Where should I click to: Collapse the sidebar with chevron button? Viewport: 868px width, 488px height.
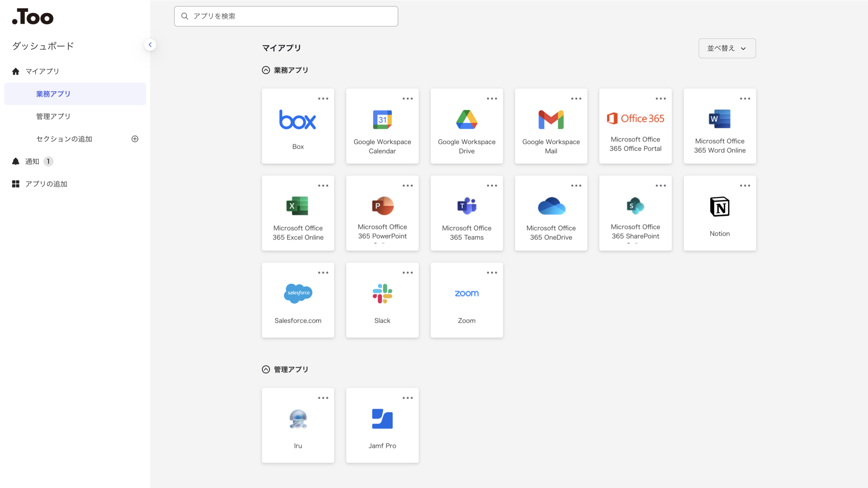tap(150, 45)
